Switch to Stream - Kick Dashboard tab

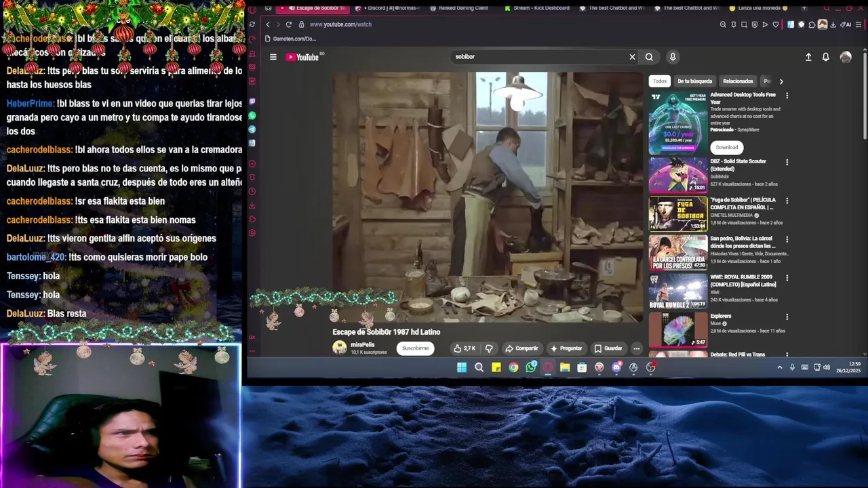click(x=536, y=8)
